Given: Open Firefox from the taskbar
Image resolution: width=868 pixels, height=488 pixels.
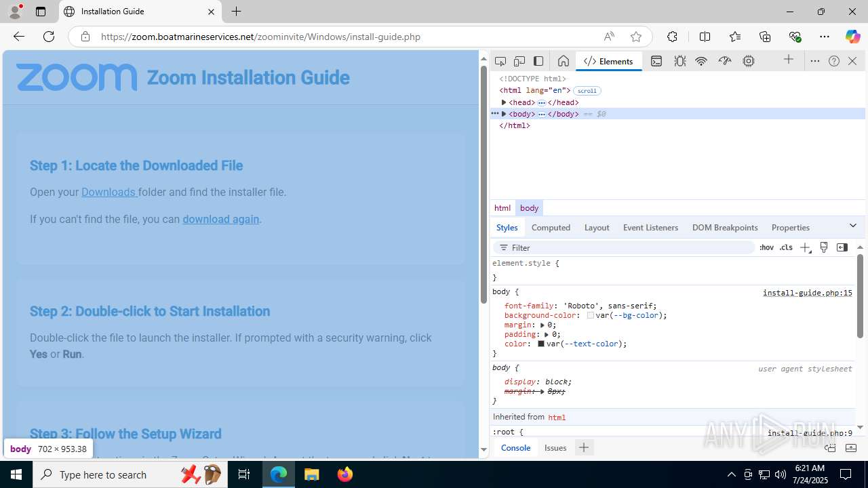Looking at the screenshot, I should tap(344, 474).
